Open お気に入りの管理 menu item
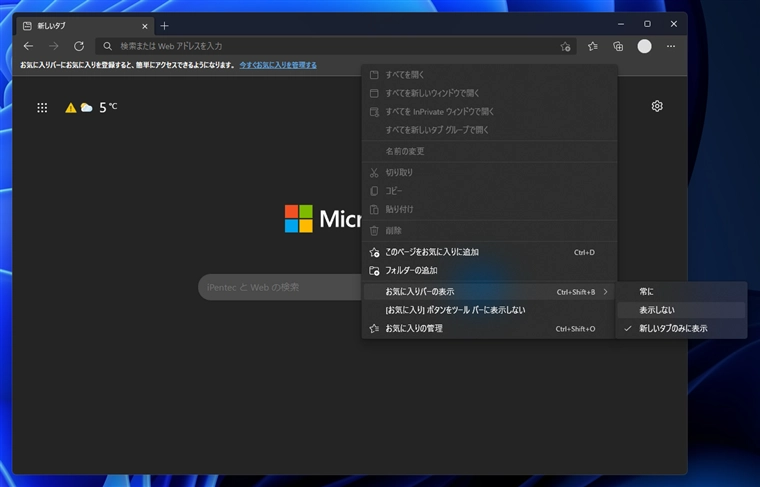 [489, 329]
